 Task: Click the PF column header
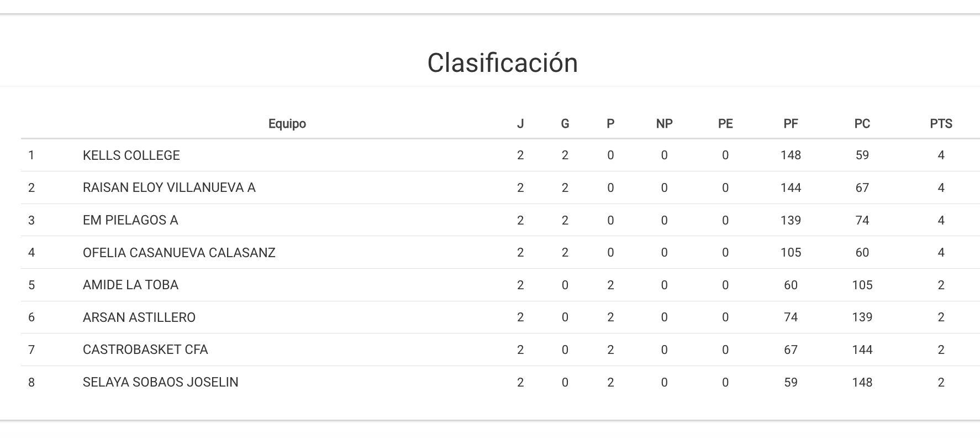coord(791,124)
